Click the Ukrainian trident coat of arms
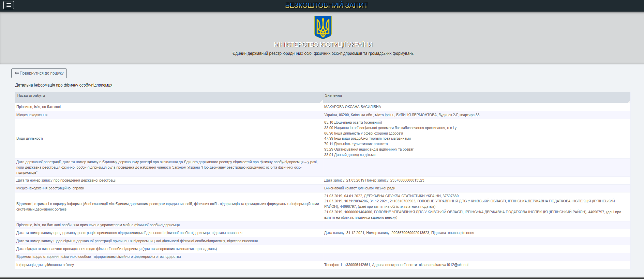This screenshot has height=279, width=644. tap(323, 27)
